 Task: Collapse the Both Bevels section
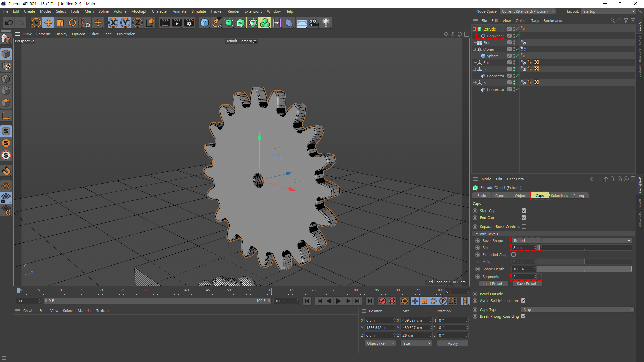coord(477,234)
